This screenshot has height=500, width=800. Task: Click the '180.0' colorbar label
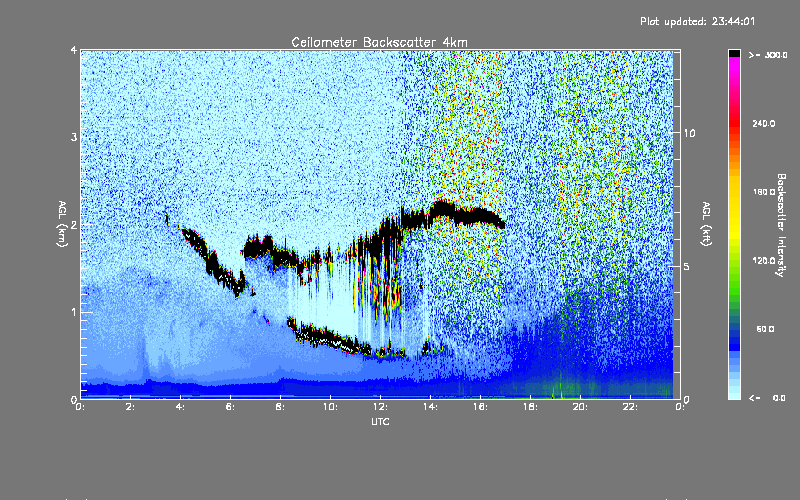pyautogui.click(x=764, y=192)
